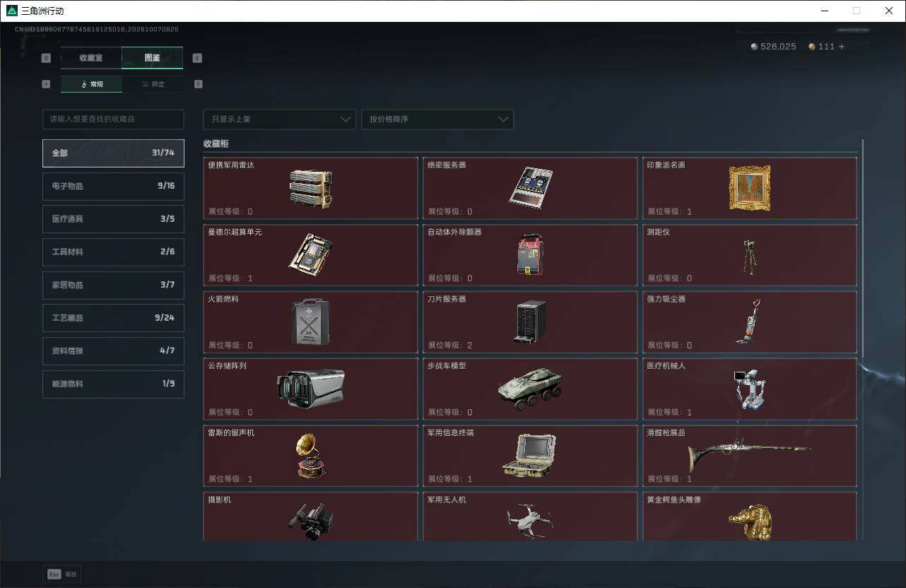This screenshot has height=588, width=906.
Task: Expand the 按价格降序 sort dropdown
Action: [x=437, y=119]
